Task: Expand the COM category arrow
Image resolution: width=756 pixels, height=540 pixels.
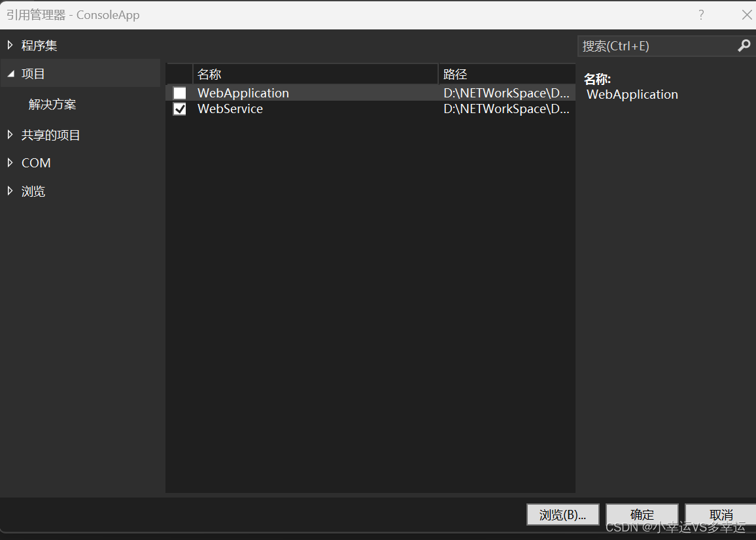Action: pos(10,163)
